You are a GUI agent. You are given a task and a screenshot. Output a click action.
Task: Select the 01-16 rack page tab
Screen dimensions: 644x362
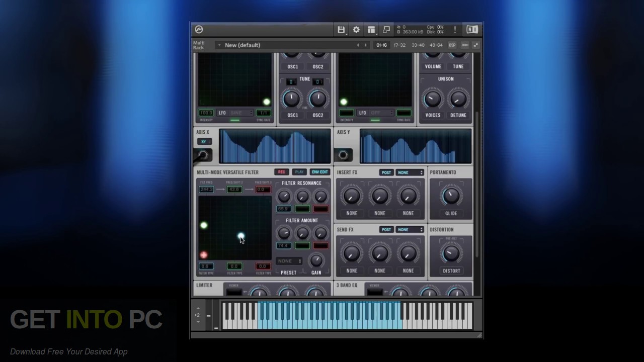[x=382, y=45]
